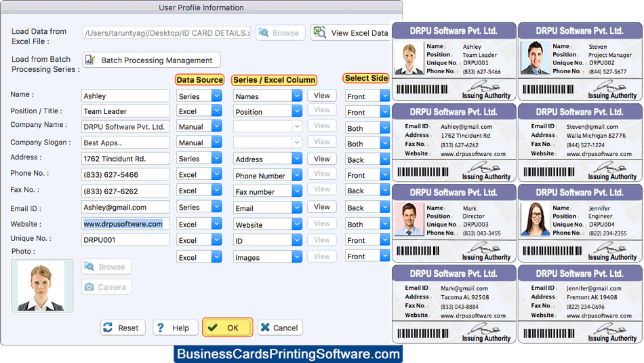This screenshot has width=644, height=363.
Task: Click the Company Slogan input field
Action: [x=125, y=142]
